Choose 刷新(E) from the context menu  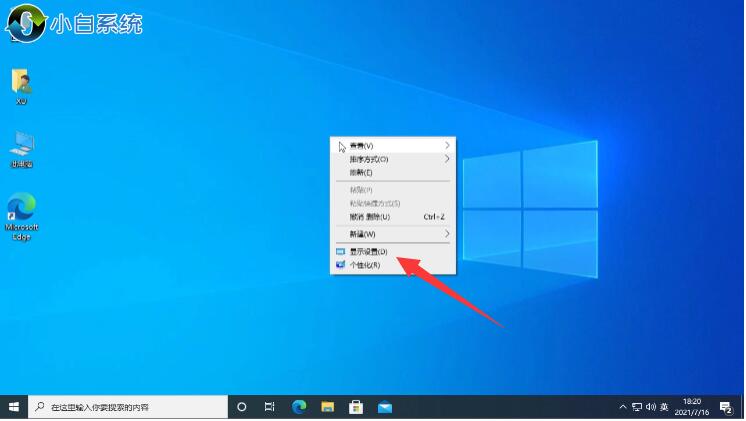pos(393,172)
